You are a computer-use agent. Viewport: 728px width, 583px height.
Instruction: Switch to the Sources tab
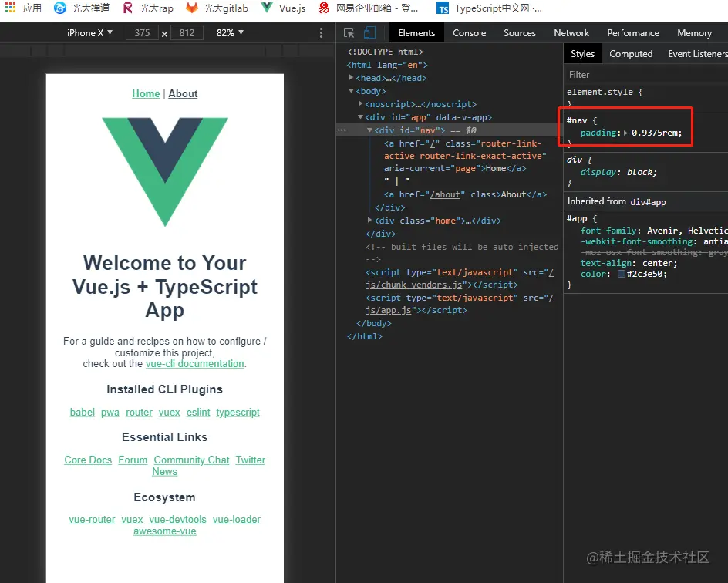point(520,33)
